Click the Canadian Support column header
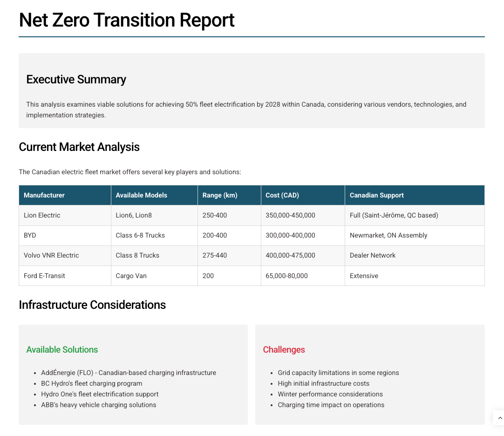The width and height of the screenshot is (504, 436). 415,195
